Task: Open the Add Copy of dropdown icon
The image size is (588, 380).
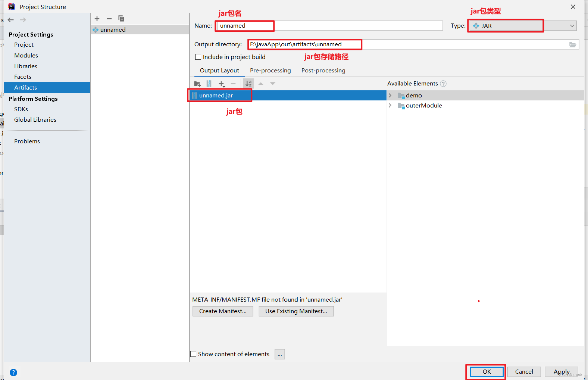Action: (x=222, y=84)
